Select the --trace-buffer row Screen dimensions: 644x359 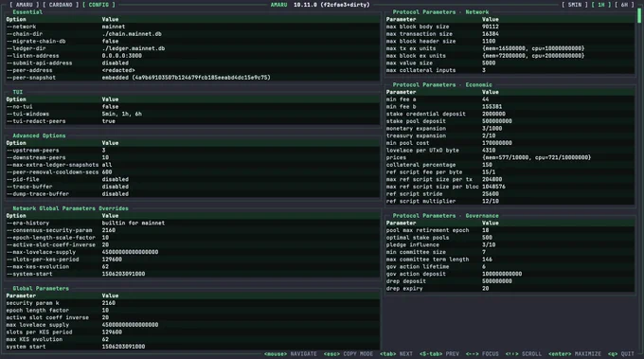[x=193, y=187]
